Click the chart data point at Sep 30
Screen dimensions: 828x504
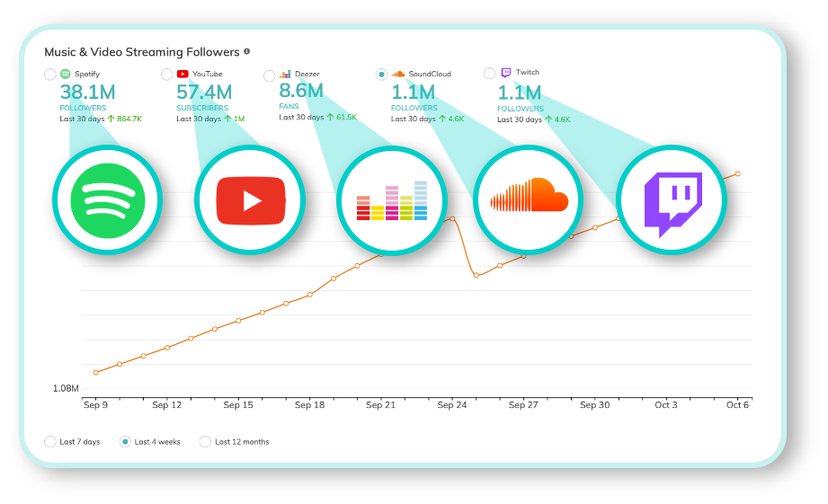click(595, 227)
